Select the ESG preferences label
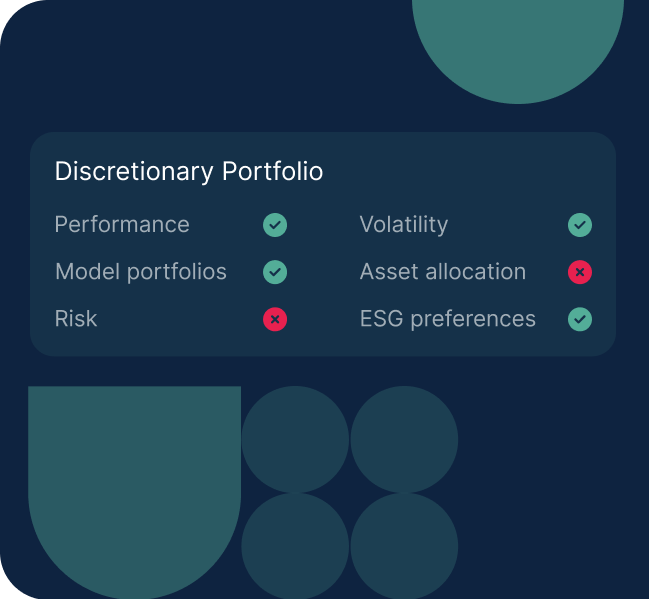 click(x=448, y=319)
